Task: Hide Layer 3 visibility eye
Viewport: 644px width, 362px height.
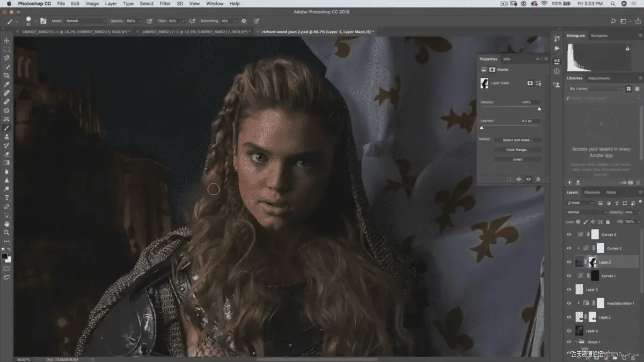Action: (570, 262)
